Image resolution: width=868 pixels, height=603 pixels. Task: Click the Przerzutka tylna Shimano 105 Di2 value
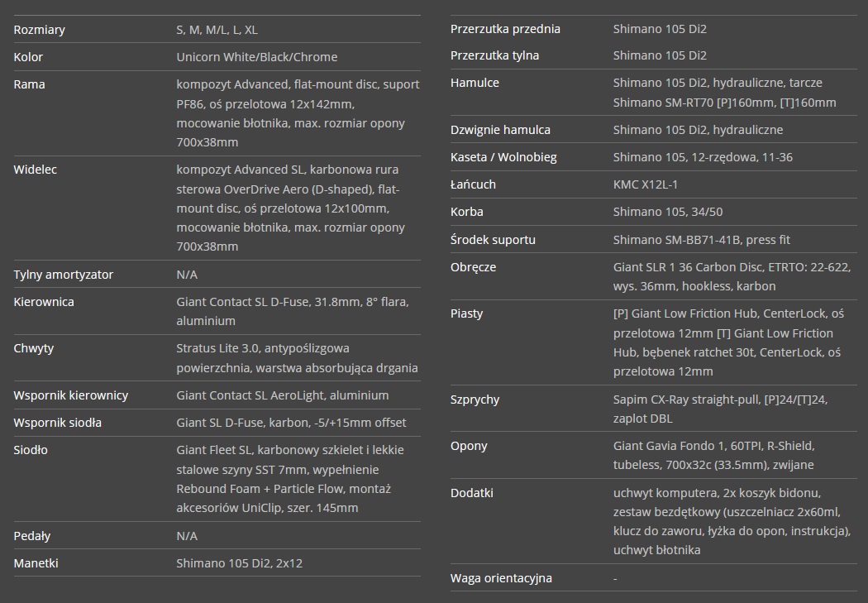pos(660,55)
